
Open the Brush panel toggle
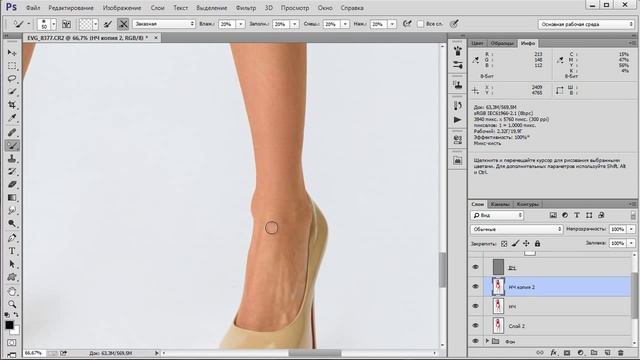click(x=67, y=24)
